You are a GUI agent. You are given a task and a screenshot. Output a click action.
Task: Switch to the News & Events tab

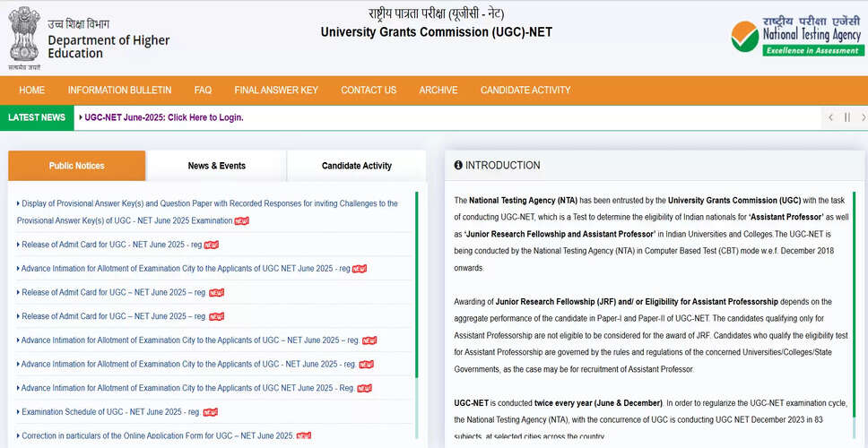point(216,166)
